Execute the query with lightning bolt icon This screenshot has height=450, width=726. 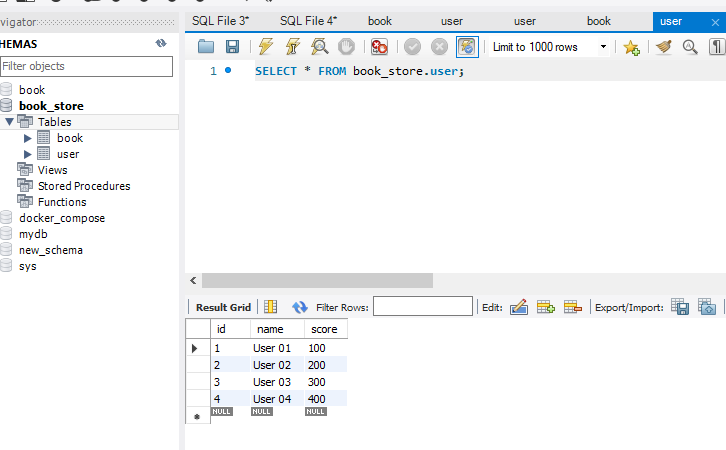(266, 47)
